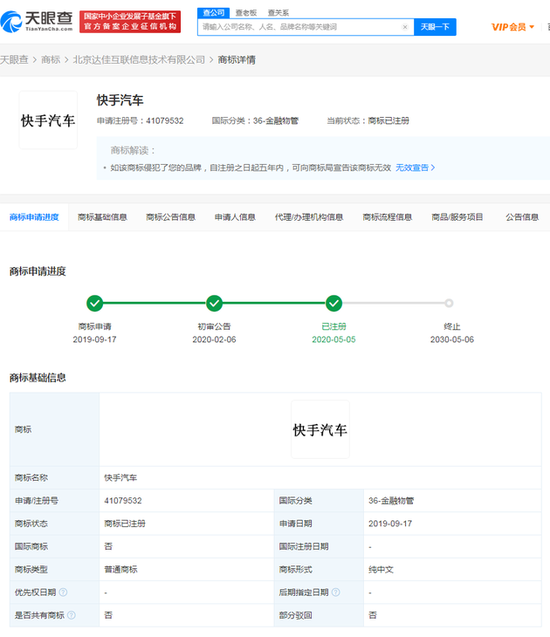Open 无效宣告 link chevron
Viewport: 550px width, 637px height.
(x=433, y=167)
